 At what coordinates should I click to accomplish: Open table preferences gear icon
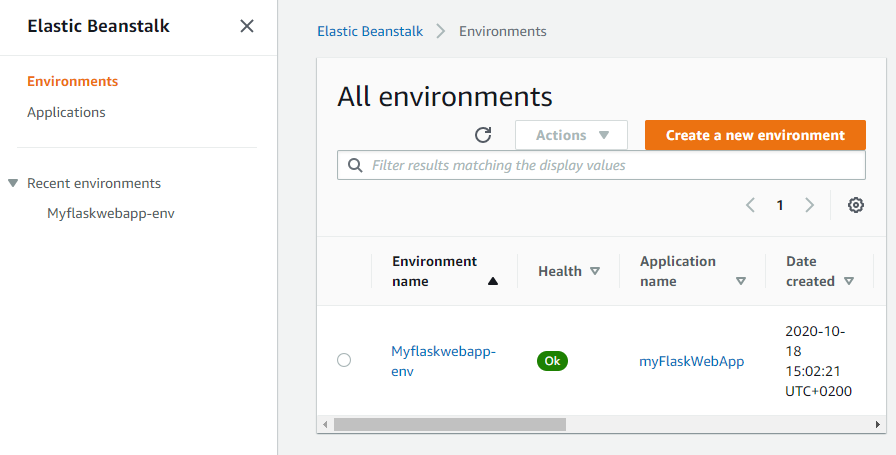coord(855,205)
